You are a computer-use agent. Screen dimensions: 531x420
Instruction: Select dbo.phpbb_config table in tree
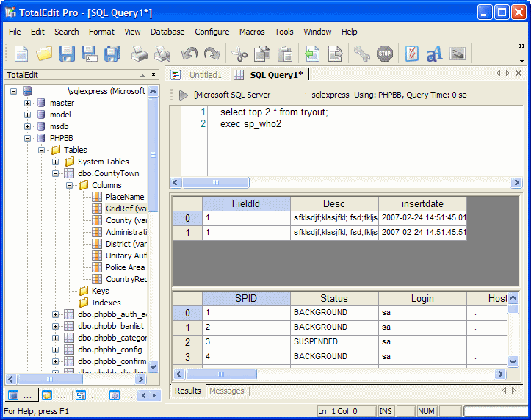pos(109,350)
